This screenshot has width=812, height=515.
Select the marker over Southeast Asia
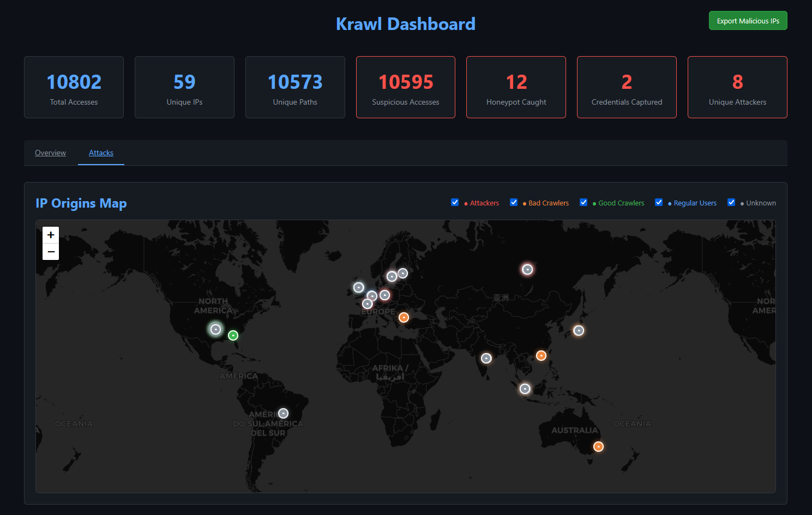click(525, 389)
